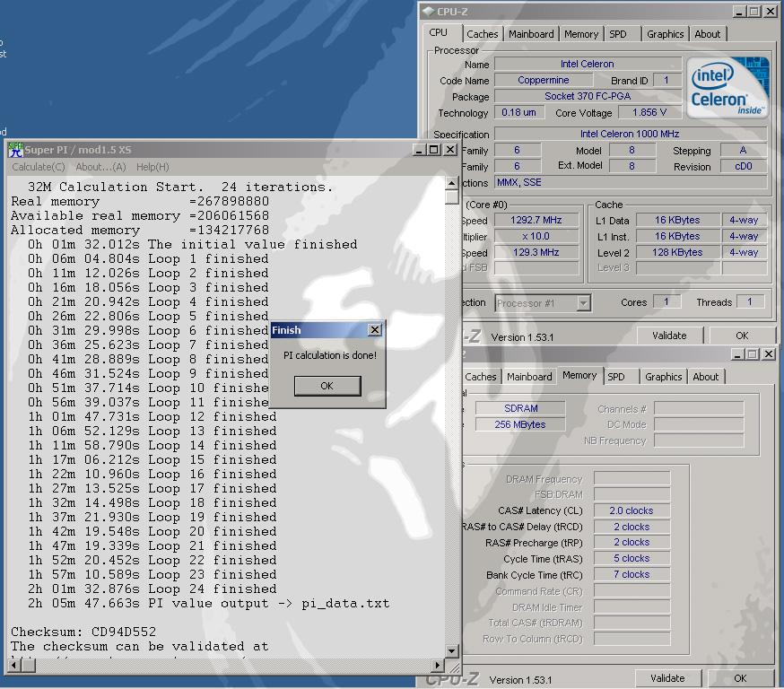Click Super PI vertical scrollbar down arrow
This screenshot has width=784, height=689.
tap(451, 650)
